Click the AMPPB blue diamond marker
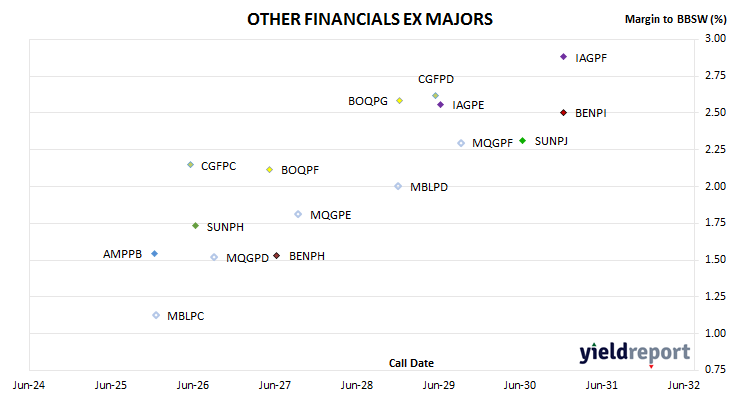 (155, 254)
